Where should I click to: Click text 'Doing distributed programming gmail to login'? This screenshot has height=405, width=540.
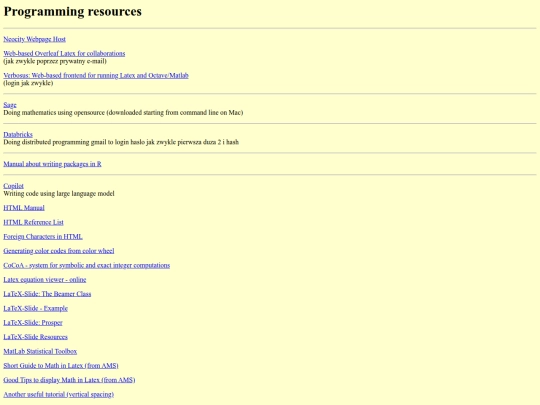click(65, 142)
